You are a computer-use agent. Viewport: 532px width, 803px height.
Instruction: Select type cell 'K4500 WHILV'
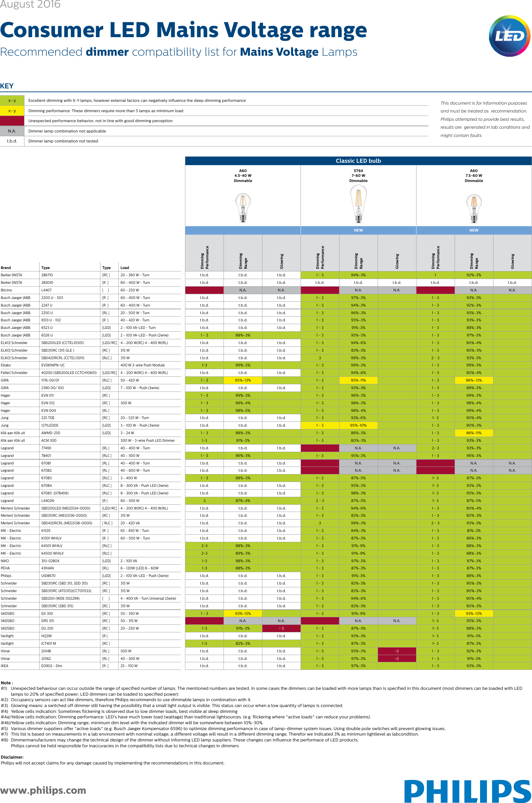(x=52, y=553)
